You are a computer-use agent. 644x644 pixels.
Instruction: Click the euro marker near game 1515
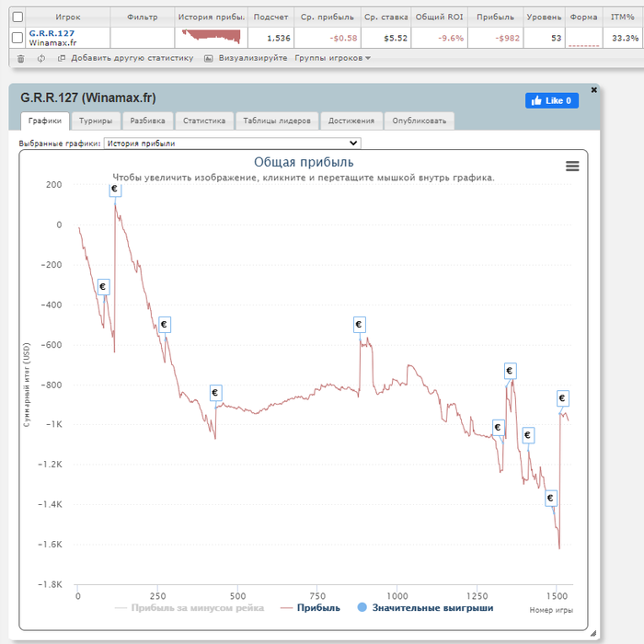562,398
